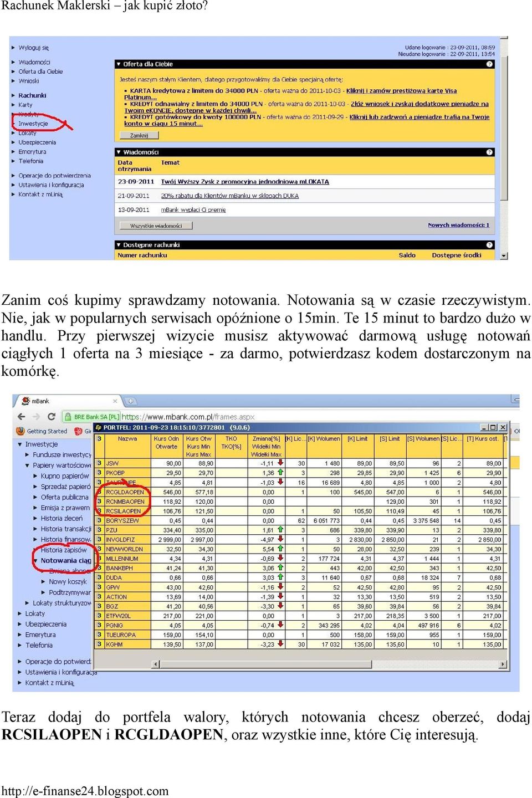The height and width of the screenshot is (798, 532).
Task: Open message 20% rabatu dla Klientów mBanku
Action: tap(230, 196)
